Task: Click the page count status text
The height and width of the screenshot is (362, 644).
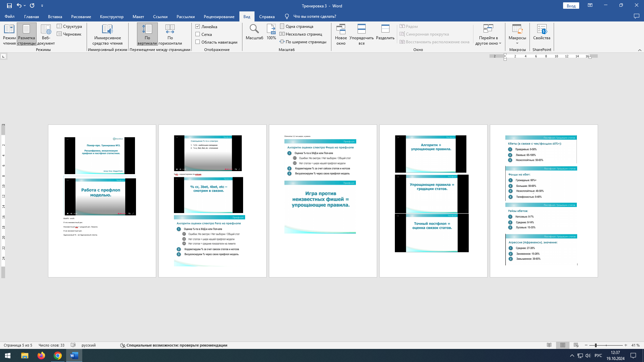Action: pyautogui.click(x=18, y=345)
